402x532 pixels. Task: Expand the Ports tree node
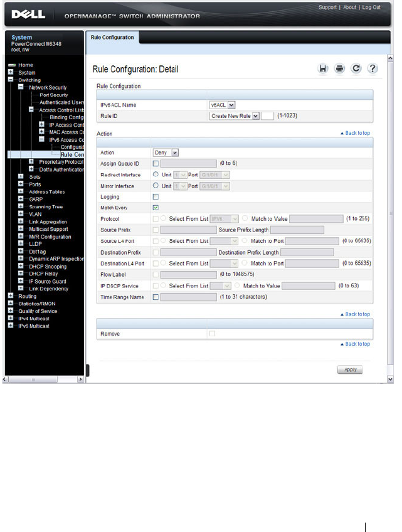21,184
